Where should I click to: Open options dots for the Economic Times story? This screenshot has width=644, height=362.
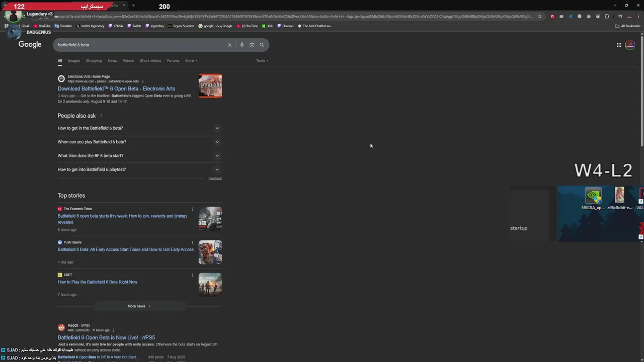tap(192, 209)
